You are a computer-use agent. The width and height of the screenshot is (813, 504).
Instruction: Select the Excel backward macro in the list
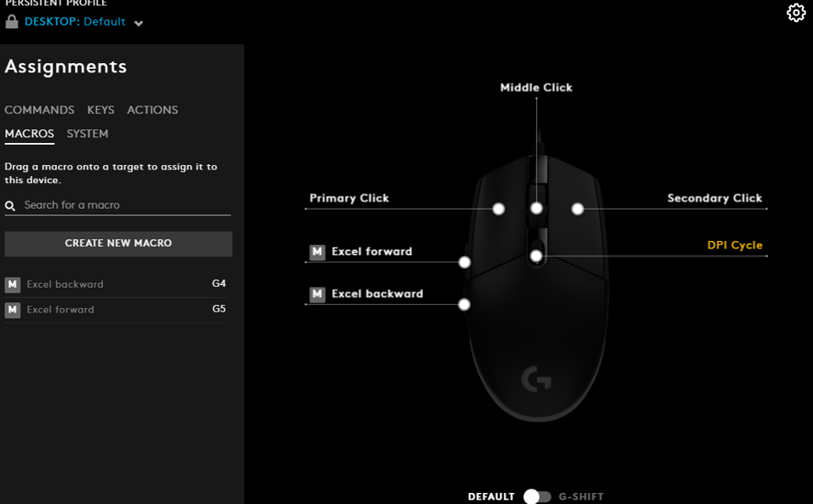[116, 284]
